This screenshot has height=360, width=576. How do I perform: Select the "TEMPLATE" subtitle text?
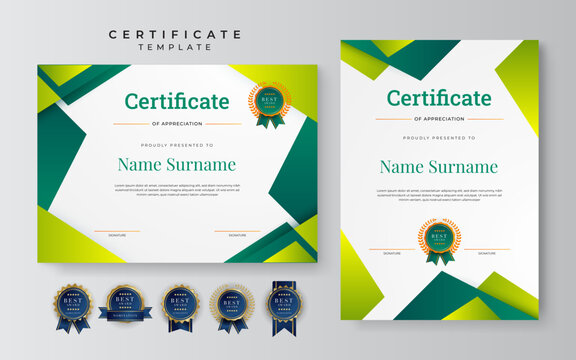click(x=174, y=47)
